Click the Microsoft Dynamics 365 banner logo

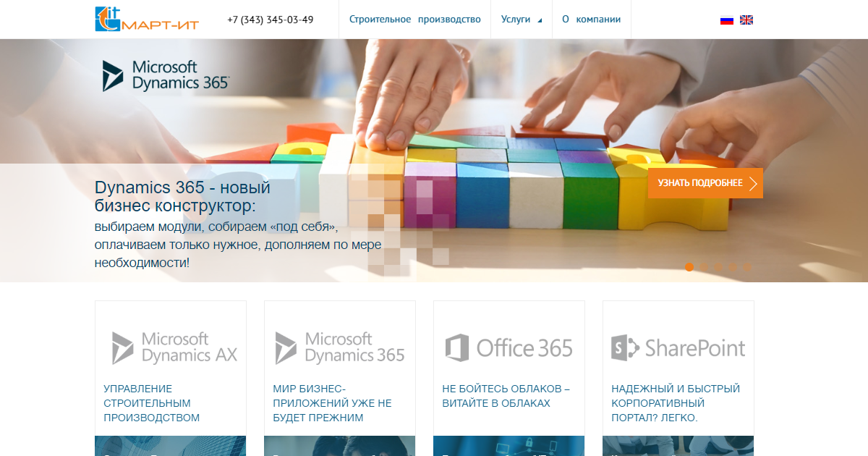[166, 75]
